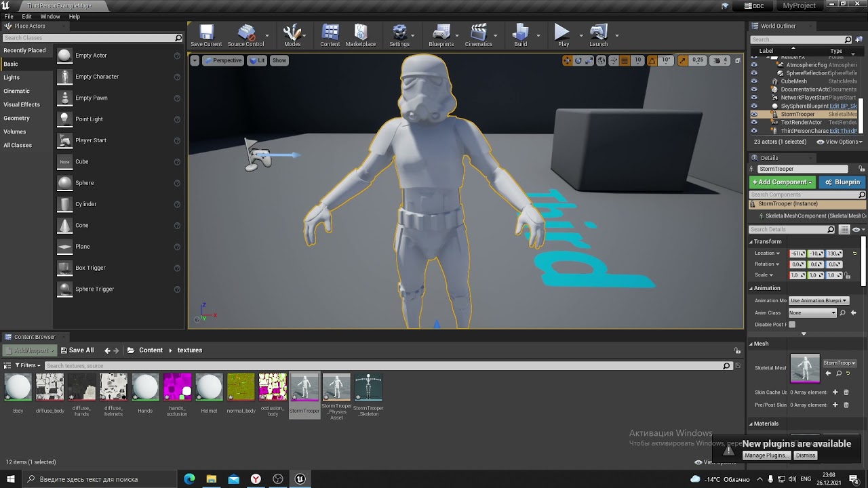Toggle visibility of SkySphereBlueprint actor
The width and height of the screenshot is (868, 488).
point(754,106)
